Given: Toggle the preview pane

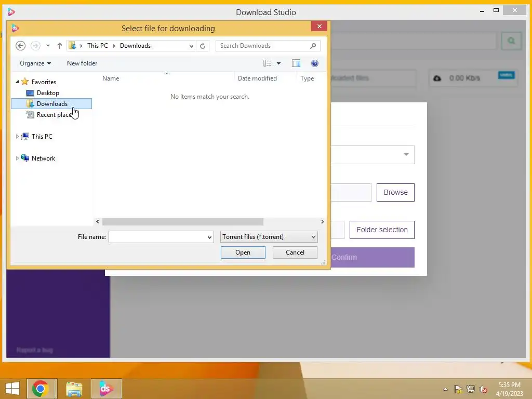Looking at the screenshot, I should coord(296,63).
